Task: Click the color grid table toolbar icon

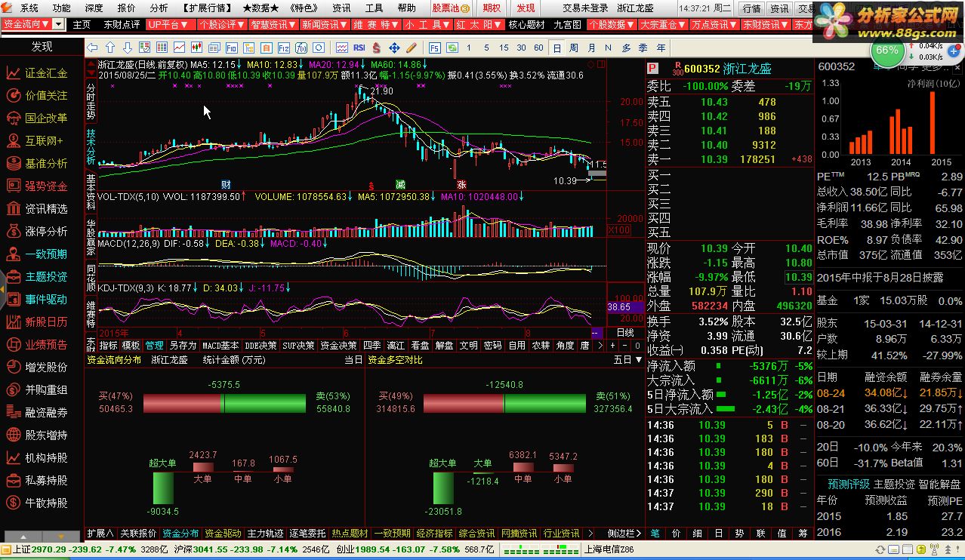Action: click(162, 48)
